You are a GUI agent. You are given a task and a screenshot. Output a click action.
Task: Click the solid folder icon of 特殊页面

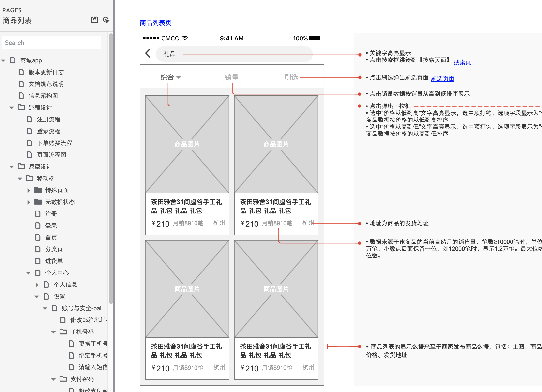coord(38,190)
